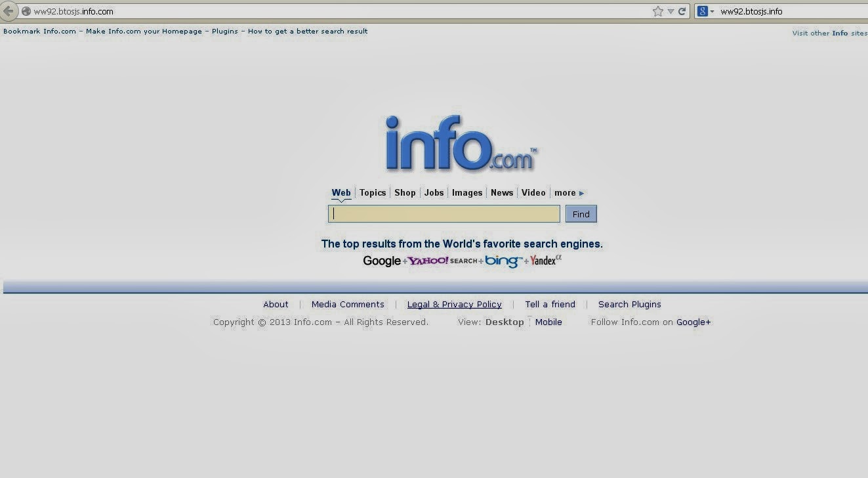Screen dimensions: 868x478
Task: Switch to Mobile view
Action: click(x=548, y=322)
